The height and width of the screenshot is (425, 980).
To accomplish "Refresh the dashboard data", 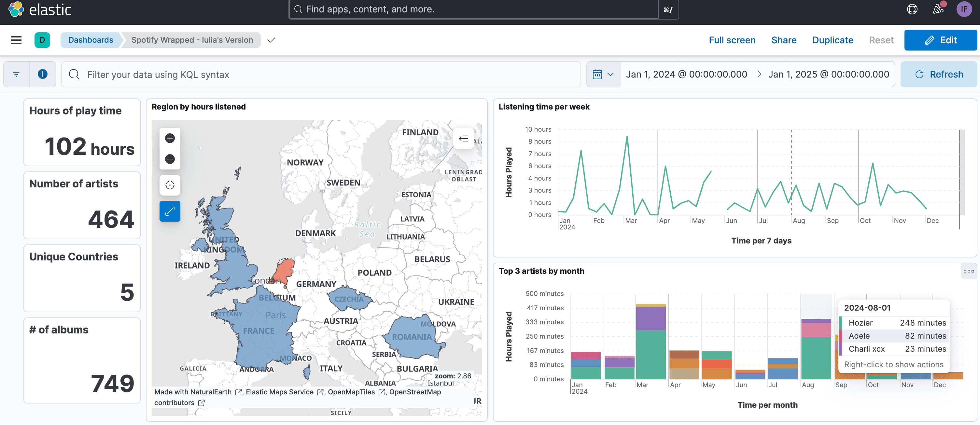I will pyautogui.click(x=939, y=74).
